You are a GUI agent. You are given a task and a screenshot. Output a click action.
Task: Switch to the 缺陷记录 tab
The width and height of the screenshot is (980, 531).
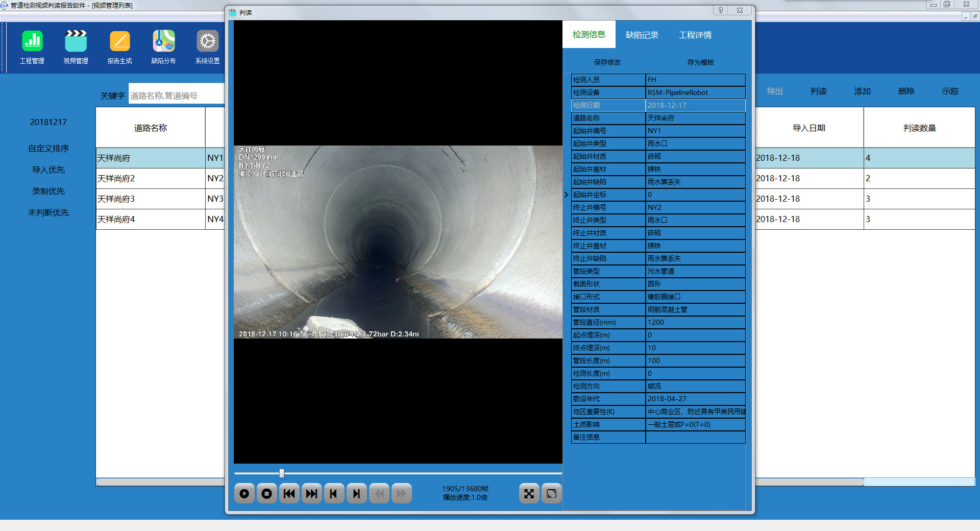pyautogui.click(x=642, y=35)
